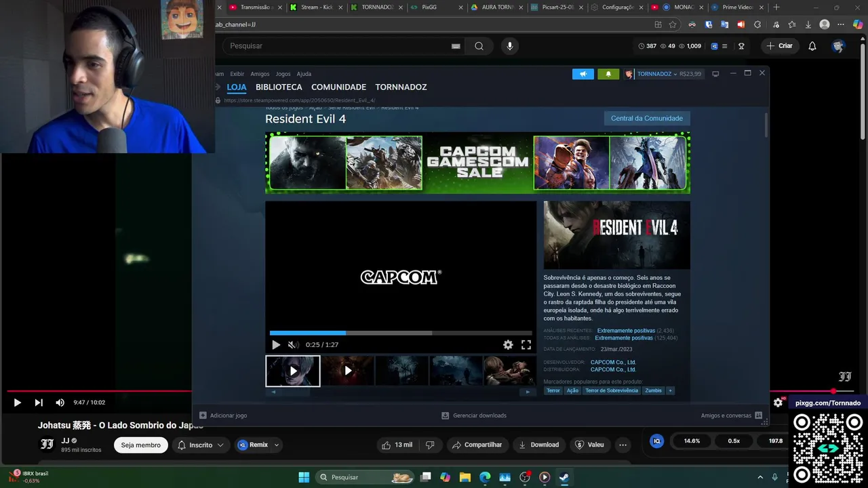Screen dimensions: 868x488
Task: Open the COMUNIDADE tab
Action: (x=338, y=87)
